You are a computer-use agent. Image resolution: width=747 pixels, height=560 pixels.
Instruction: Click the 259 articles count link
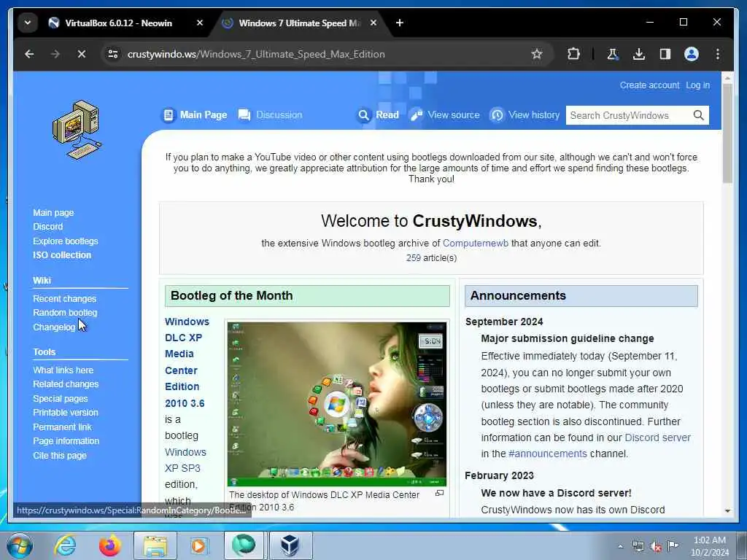pyautogui.click(x=414, y=257)
